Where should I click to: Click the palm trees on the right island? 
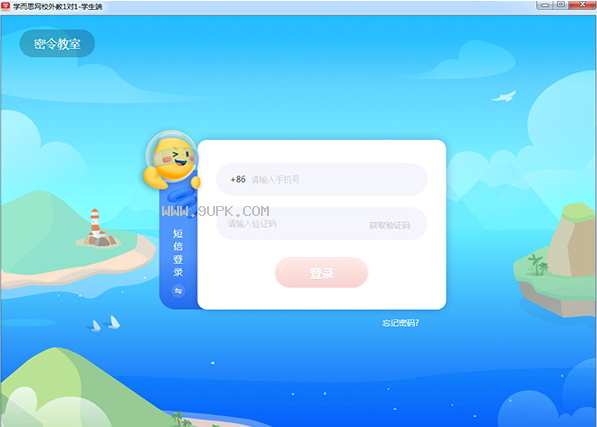coord(538,264)
